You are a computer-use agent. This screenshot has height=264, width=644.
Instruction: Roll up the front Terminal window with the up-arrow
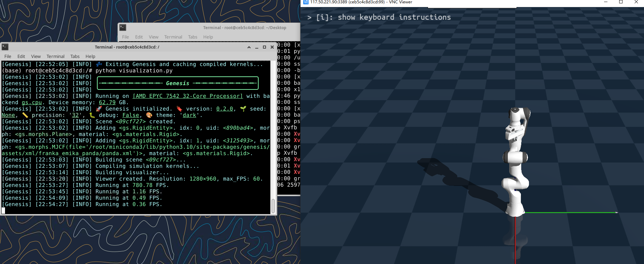click(249, 47)
